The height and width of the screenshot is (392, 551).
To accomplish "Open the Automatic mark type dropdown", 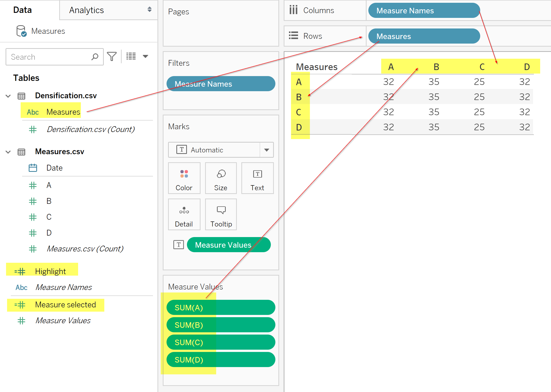I will [x=267, y=150].
